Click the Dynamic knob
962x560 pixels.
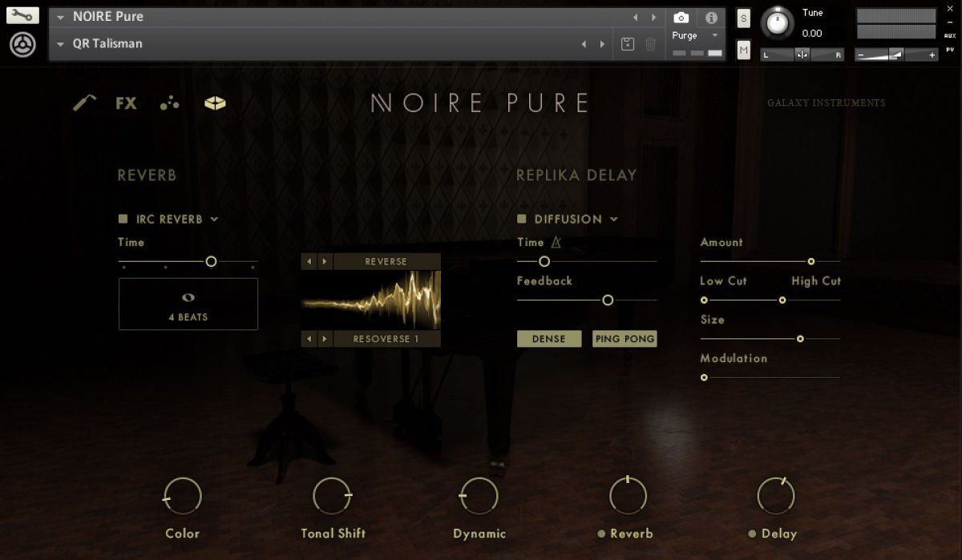pyautogui.click(x=479, y=496)
